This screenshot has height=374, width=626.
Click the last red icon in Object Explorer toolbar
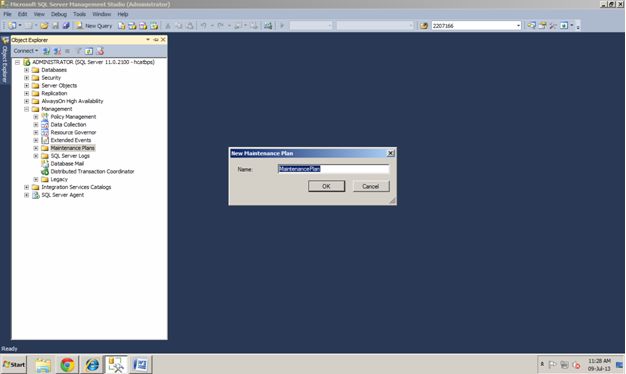click(100, 51)
